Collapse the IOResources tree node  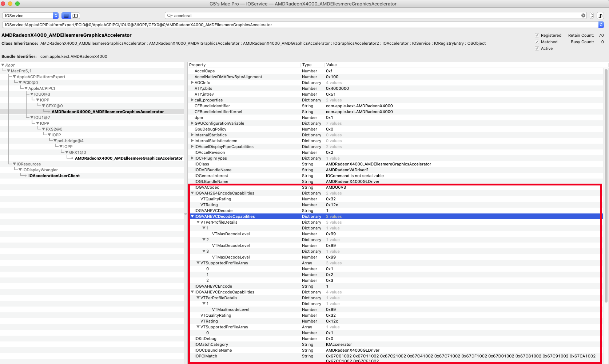pyautogui.click(x=15, y=164)
